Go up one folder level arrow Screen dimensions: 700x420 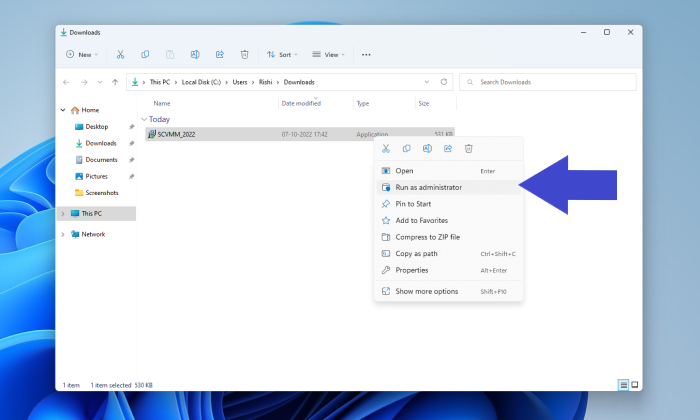[x=115, y=82]
